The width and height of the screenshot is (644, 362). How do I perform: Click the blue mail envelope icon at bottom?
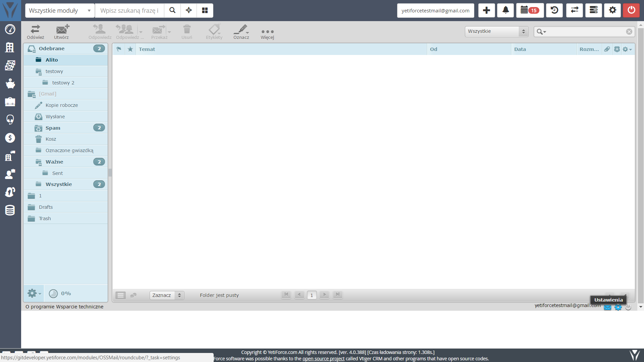pos(607,307)
